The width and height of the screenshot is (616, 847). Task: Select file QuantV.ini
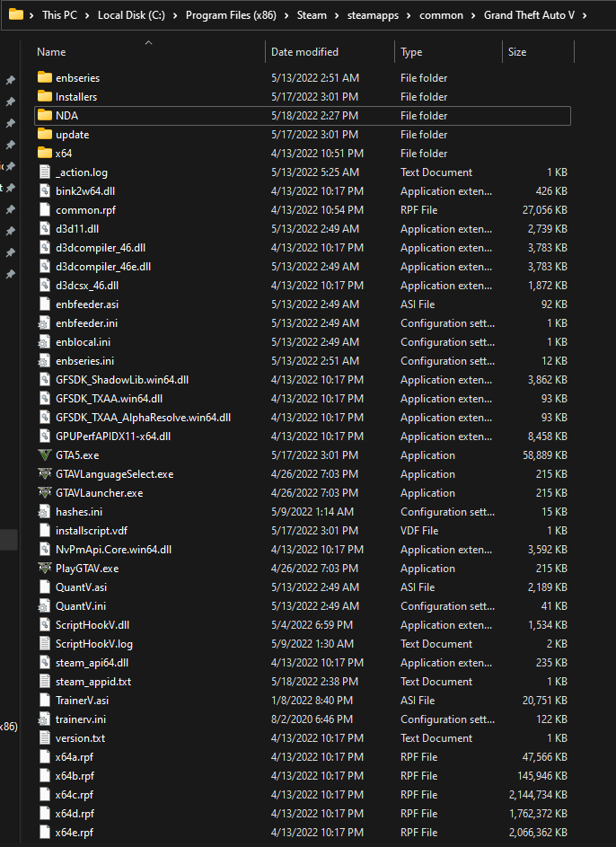[x=303, y=606]
